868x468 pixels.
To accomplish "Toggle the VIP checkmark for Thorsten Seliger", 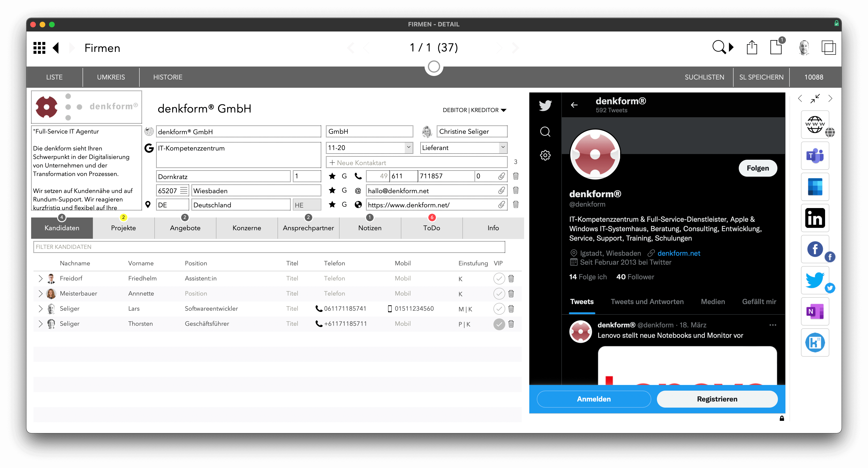I will 499,324.
